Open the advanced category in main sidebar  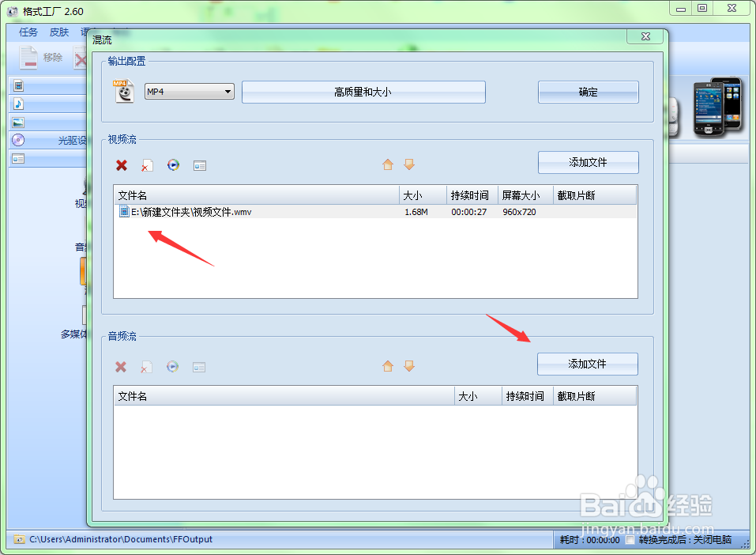(x=18, y=159)
